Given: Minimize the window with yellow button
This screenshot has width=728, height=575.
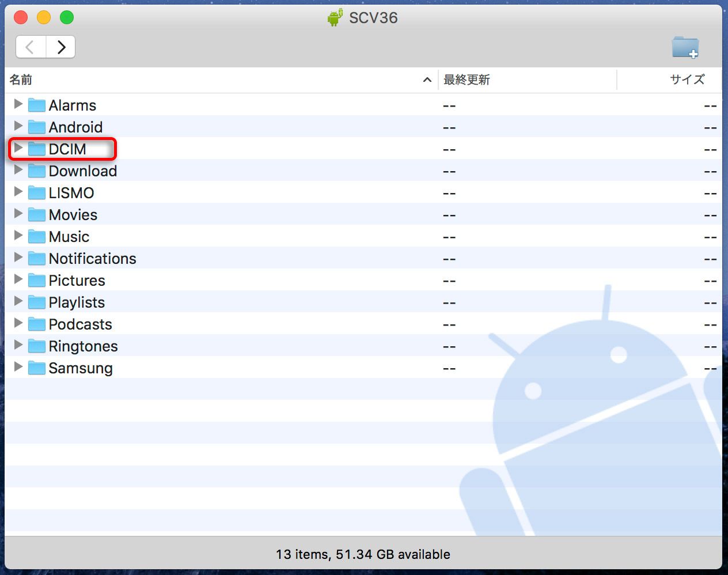Looking at the screenshot, I should [x=44, y=17].
